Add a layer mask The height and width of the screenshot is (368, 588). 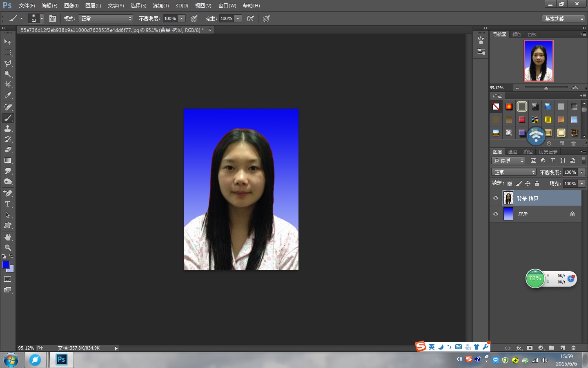pos(530,348)
